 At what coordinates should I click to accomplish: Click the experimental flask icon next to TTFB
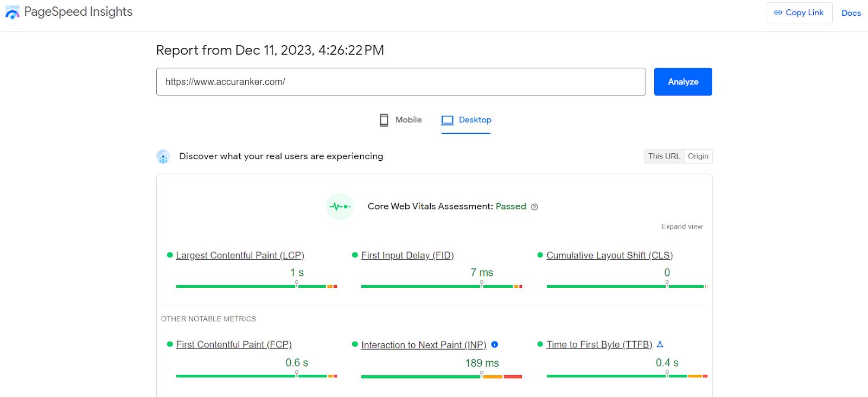point(660,344)
